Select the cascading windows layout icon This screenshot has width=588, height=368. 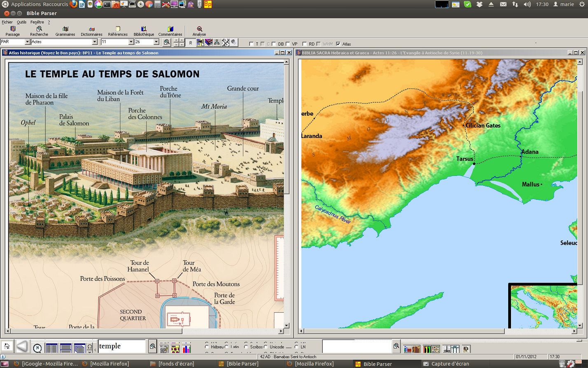[x=79, y=348]
